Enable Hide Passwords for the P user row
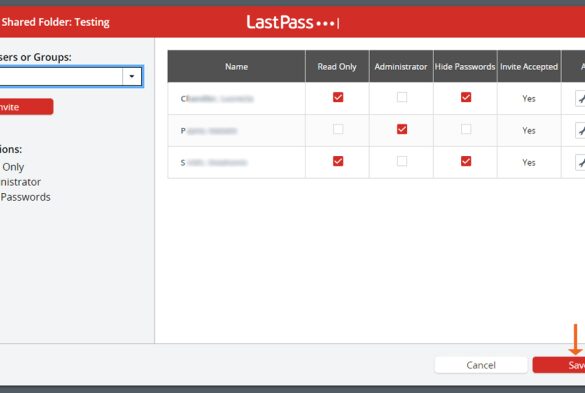This screenshot has height=393, width=585. (x=466, y=129)
